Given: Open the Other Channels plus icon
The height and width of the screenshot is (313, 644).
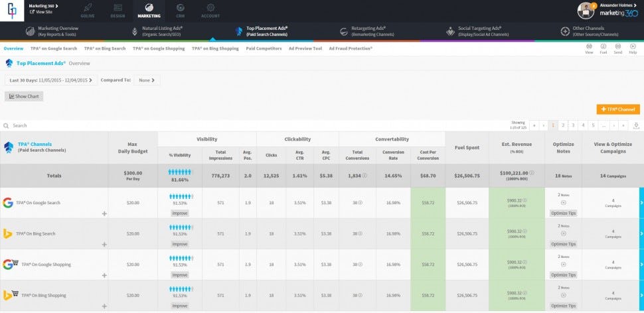Looking at the screenshot, I should coord(565,32).
